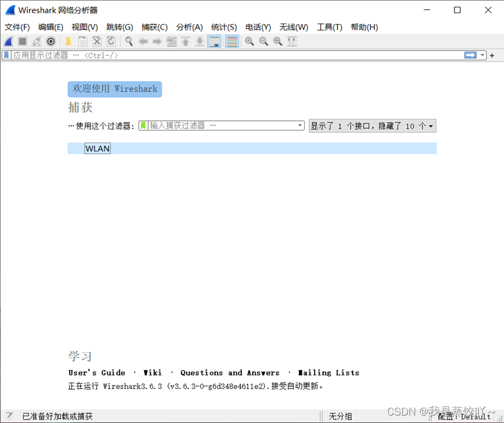504x423 pixels.
Task: Click display filter bookmark icon
Action: click(6, 55)
